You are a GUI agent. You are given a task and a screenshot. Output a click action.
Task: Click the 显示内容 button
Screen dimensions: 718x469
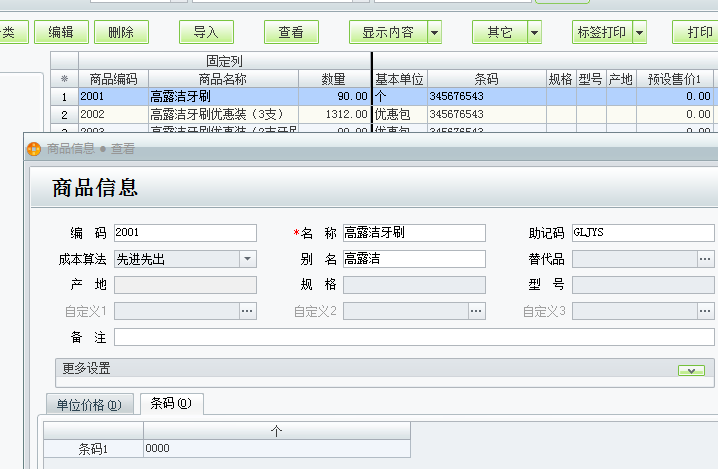click(388, 32)
